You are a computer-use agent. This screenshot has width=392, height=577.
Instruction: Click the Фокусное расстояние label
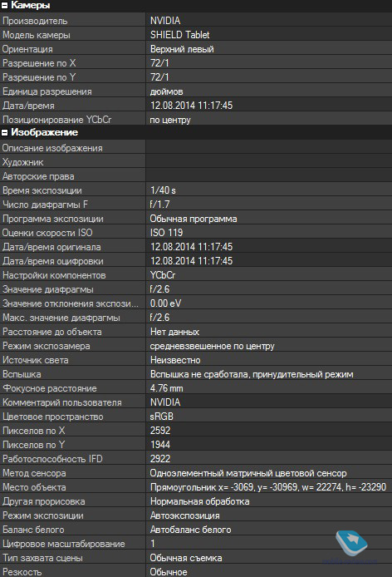pos(50,388)
